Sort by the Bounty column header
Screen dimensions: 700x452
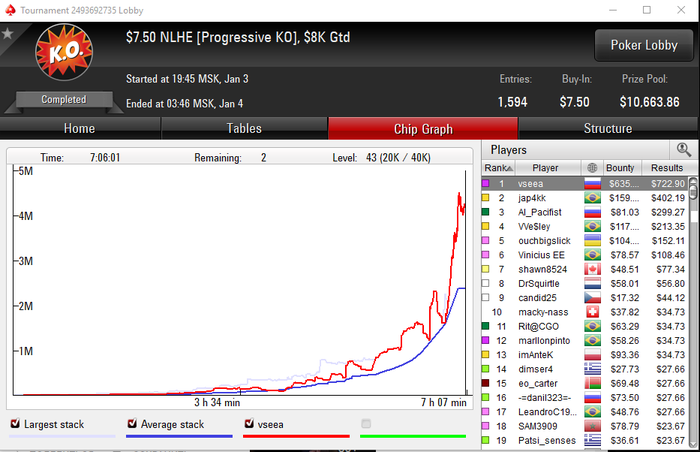[622, 168]
